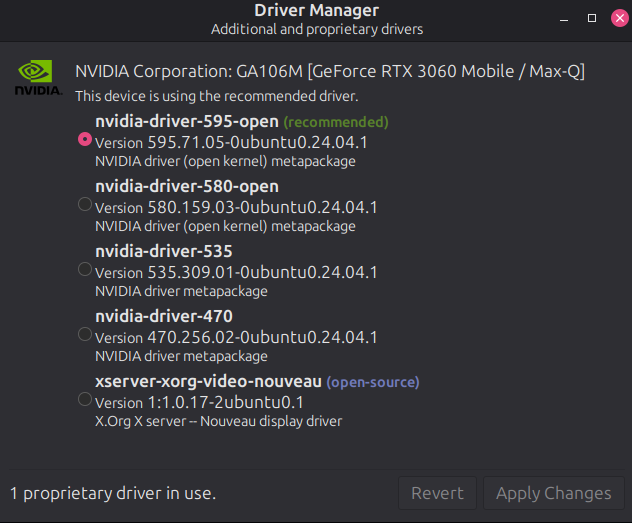Click the nvidia-driver-580-open driver name

pyautogui.click(x=187, y=186)
